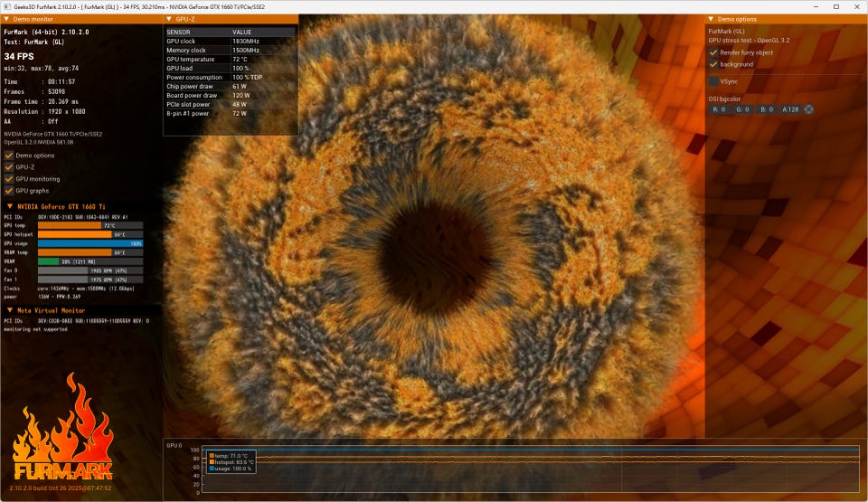Select the GPU load row

tap(230, 68)
